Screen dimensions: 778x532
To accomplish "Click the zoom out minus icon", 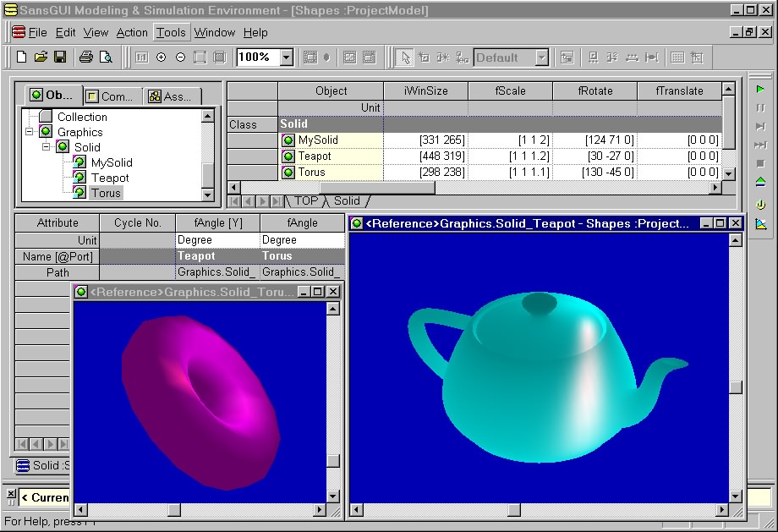I will pyautogui.click(x=180, y=58).
